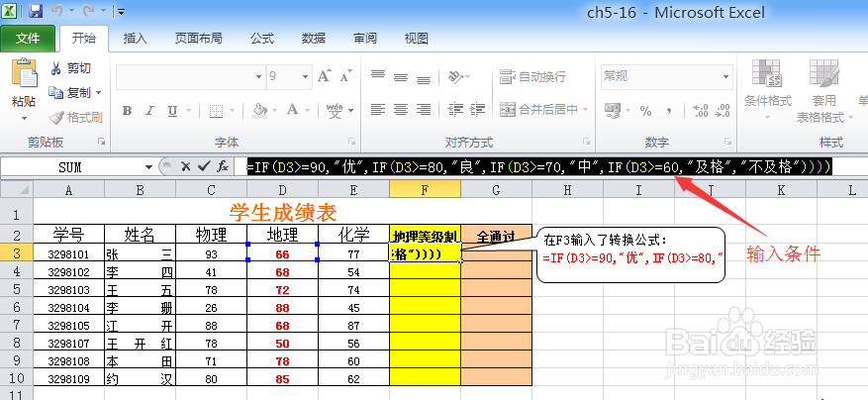Click the select-all corner of the sheet
The width and height of the screenshot is (868, 400).
(x=17, y=190)
